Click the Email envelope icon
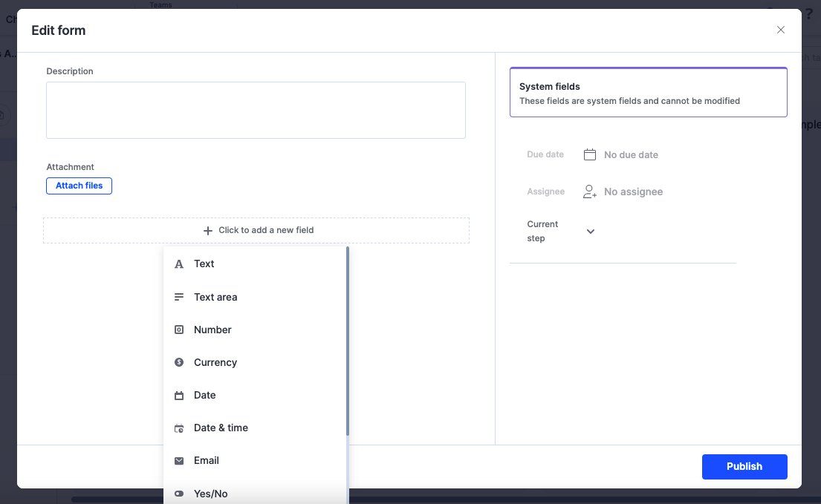Screen dimensions: 821x504 tap(179, 461)
